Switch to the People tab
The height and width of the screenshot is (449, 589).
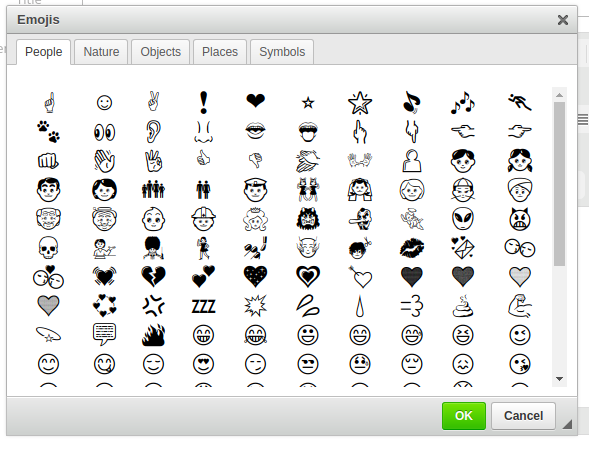pos(44,52)
